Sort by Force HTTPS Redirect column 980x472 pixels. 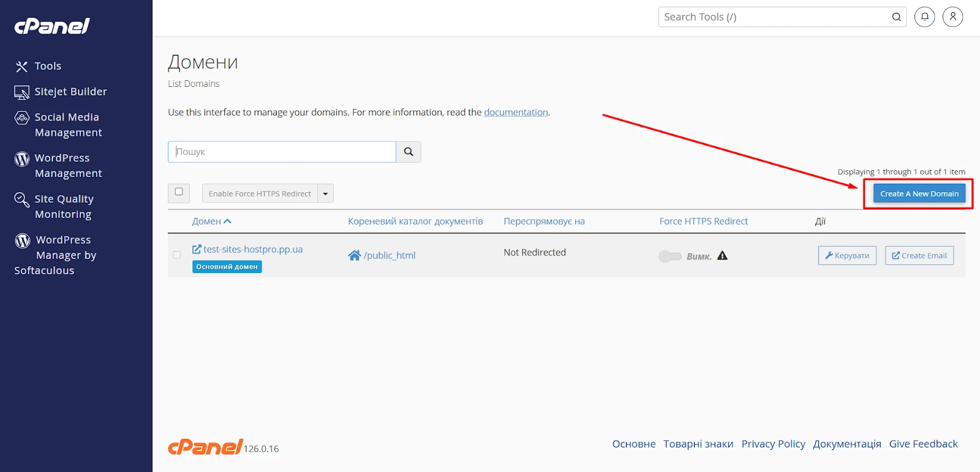pos(703,222)
